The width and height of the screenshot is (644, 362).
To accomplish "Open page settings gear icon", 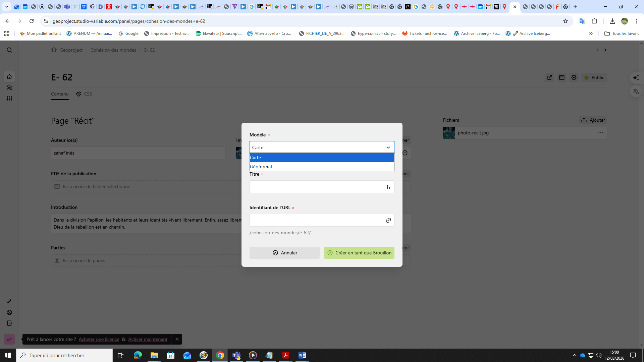I will [x=574, y=77].
